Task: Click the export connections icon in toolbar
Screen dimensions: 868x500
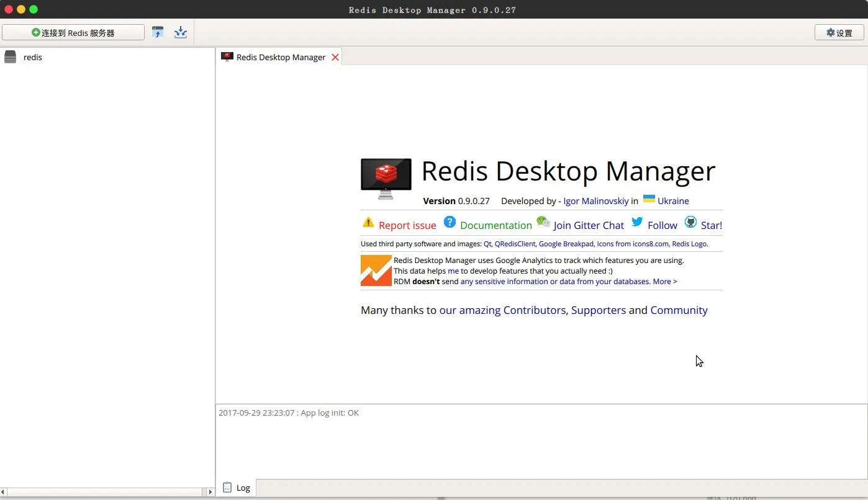Action: (181, 32)
